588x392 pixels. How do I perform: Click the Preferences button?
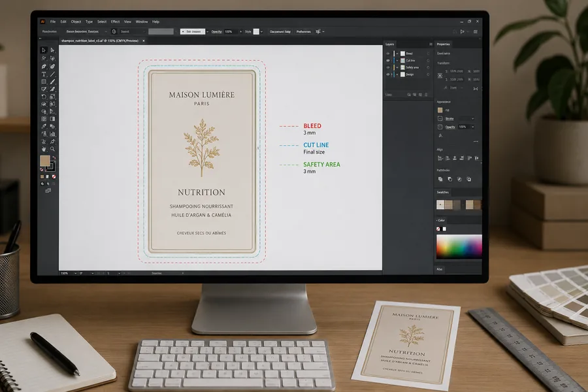(x=303, y=32)
